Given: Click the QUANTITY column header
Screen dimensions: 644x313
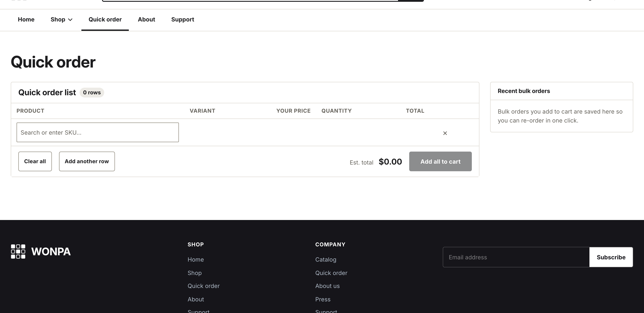Looking at the screenshot, I should tap(336, 111).
